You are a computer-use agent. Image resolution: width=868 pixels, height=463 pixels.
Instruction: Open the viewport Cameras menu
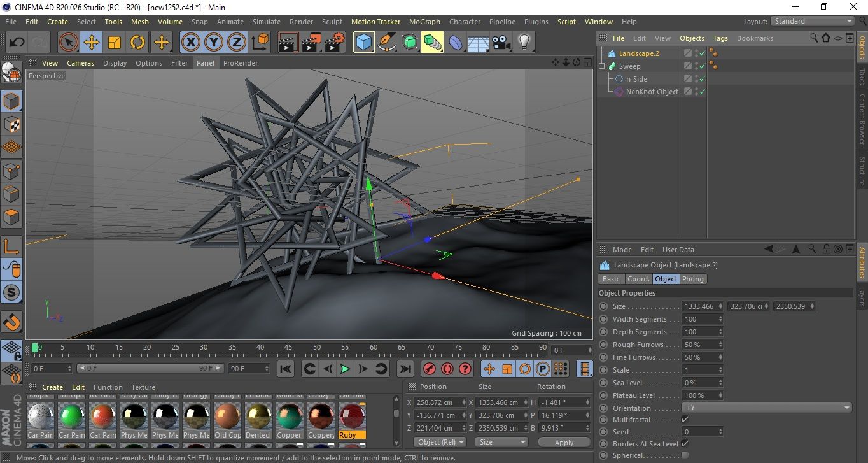[x=80, y=63]
